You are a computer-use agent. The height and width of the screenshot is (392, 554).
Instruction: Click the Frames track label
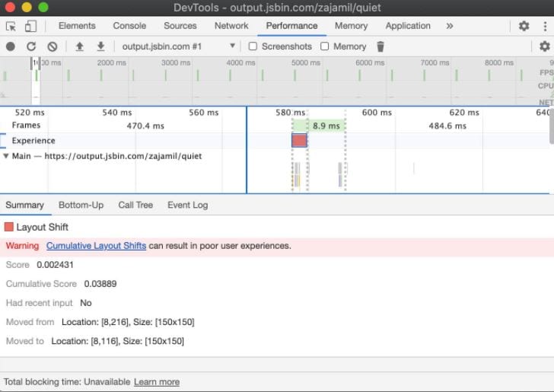[x=26, y=125]
